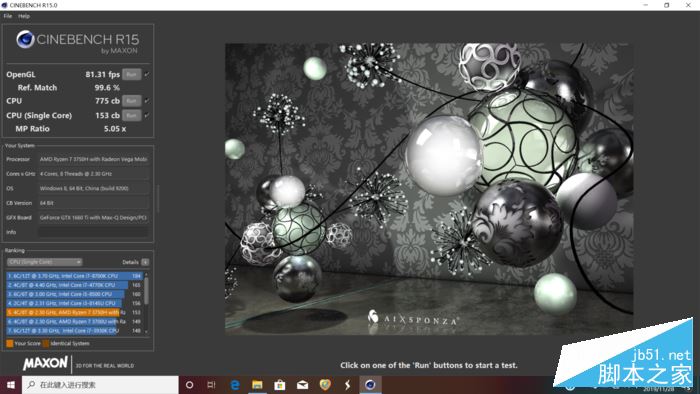Select ranking entry Intel Core i7-8700K

point(74,276)
